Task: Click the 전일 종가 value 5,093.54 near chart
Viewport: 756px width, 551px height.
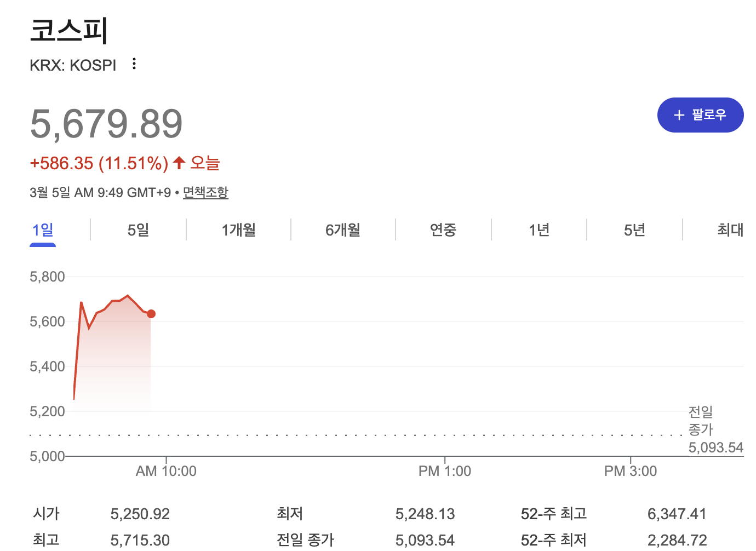Action: tap(716, 447)
